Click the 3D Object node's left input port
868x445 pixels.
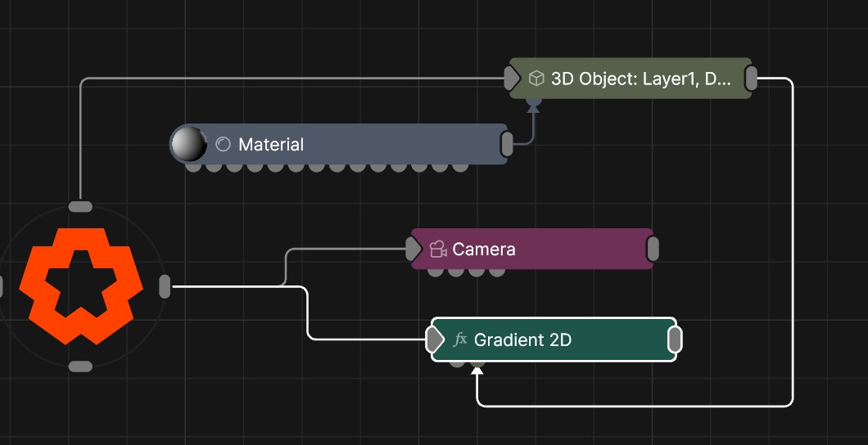click(x=512, y=79)
